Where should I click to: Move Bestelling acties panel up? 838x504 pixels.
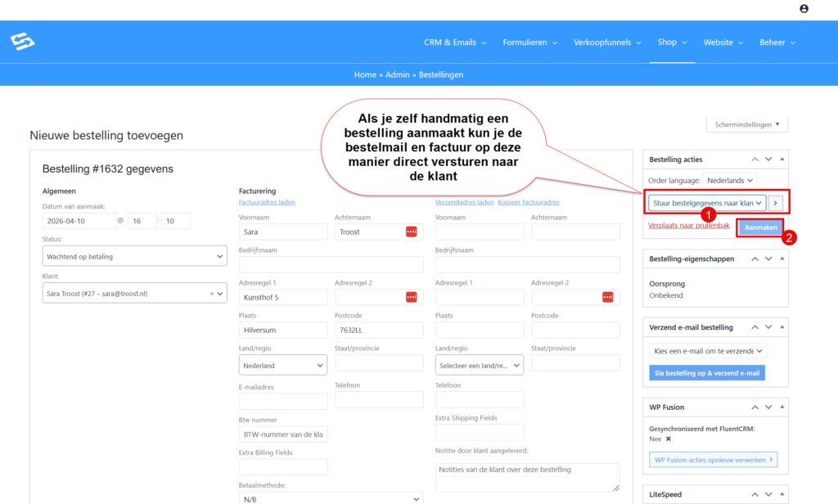(x=756, y=160)
